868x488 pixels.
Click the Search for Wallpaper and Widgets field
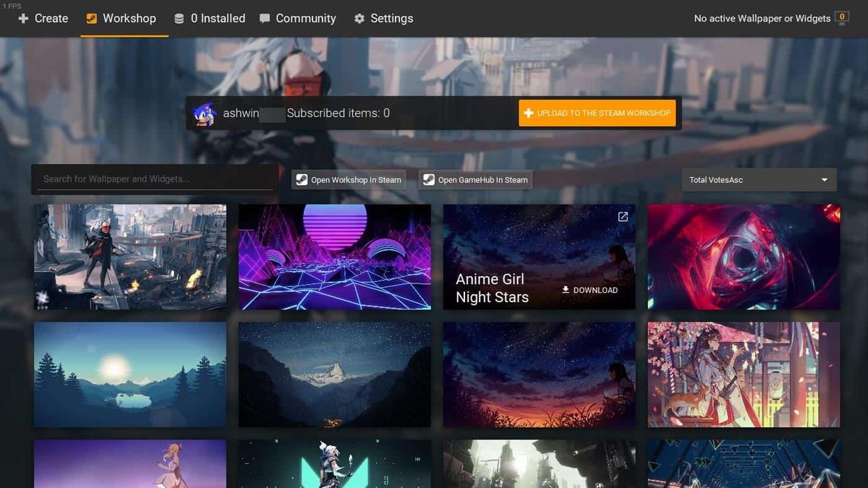(154, 179)
